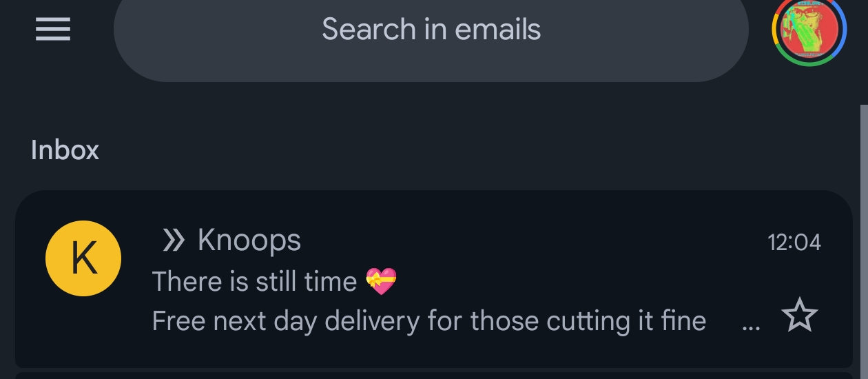Click the letter K in sender avatar
The height and width of the screenshot is (379, 868).
[83, 258]
